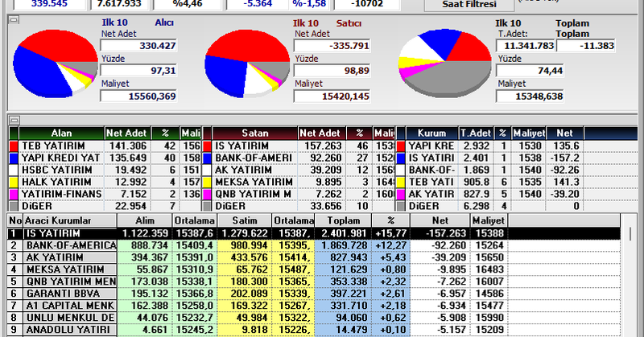Select MEKSA YATIRIM row number 4
Screen dimensions: 644x337
coord(314,269)
